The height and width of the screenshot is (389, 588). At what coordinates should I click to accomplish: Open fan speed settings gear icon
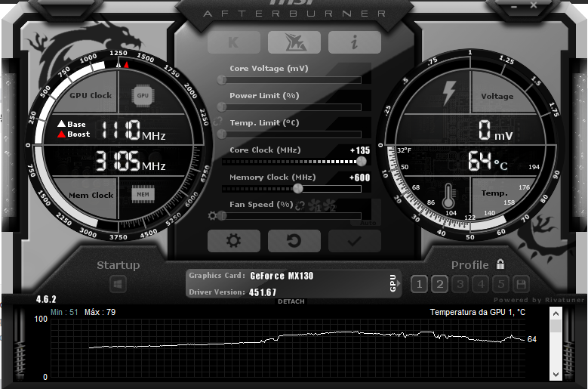coord(212,216)
